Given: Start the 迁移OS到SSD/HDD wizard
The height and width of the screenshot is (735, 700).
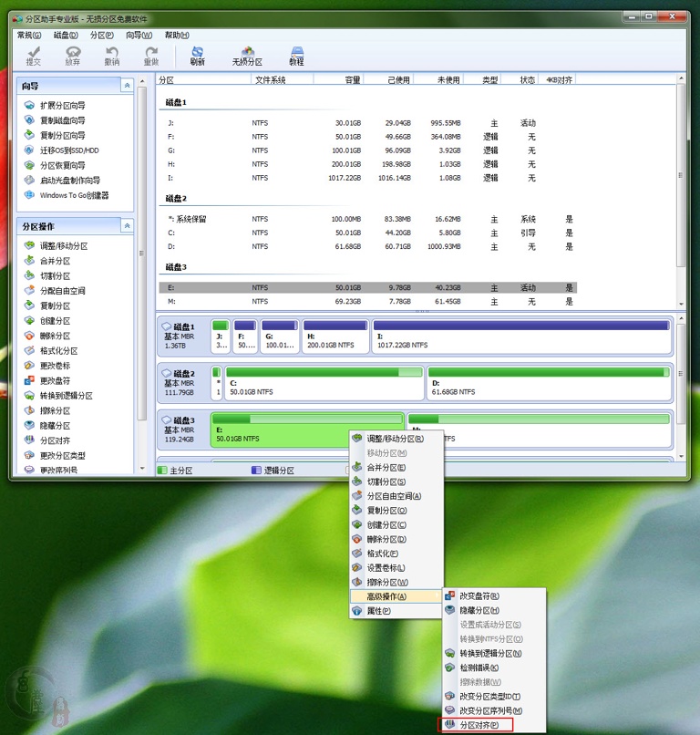Looking at the screenshot, I should 69,150.
